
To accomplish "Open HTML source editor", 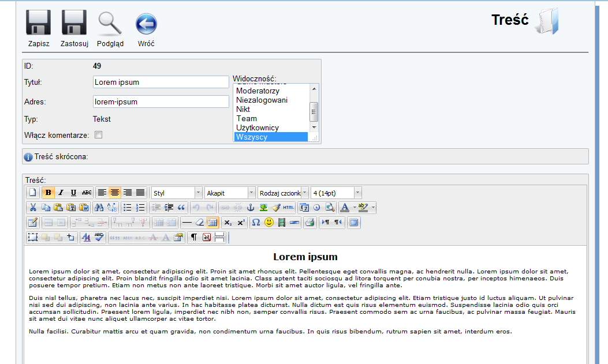I will (289, 208).
